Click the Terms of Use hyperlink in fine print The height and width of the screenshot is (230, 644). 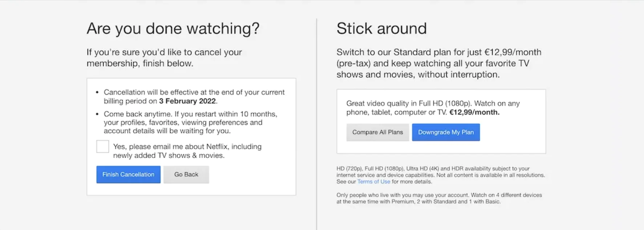[x=373, y=181]
